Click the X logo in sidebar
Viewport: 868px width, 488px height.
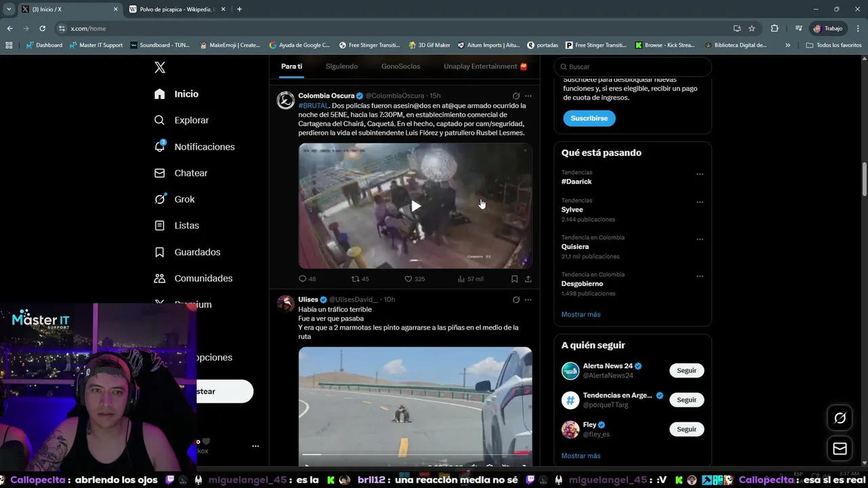(x=159, y=67)
